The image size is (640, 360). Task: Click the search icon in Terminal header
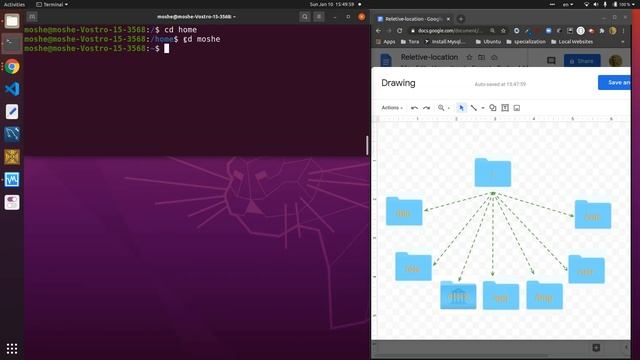pos(304,17)
